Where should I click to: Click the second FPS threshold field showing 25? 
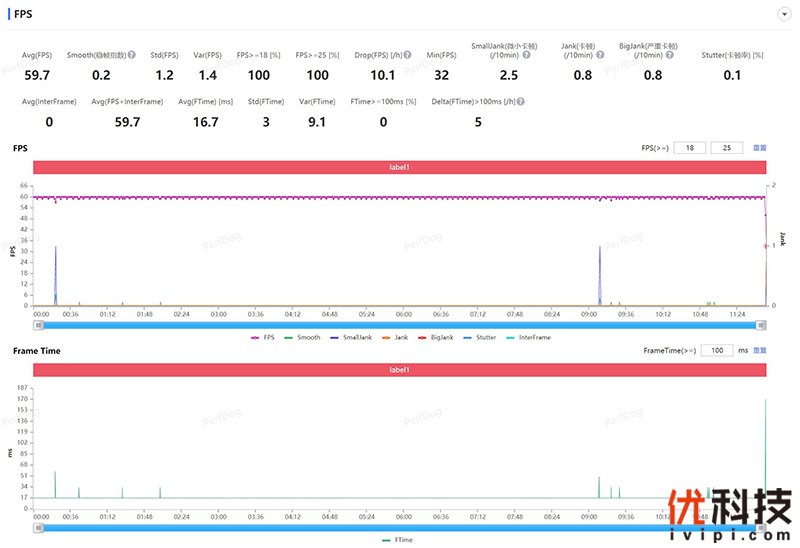click(x=727, y=147)
